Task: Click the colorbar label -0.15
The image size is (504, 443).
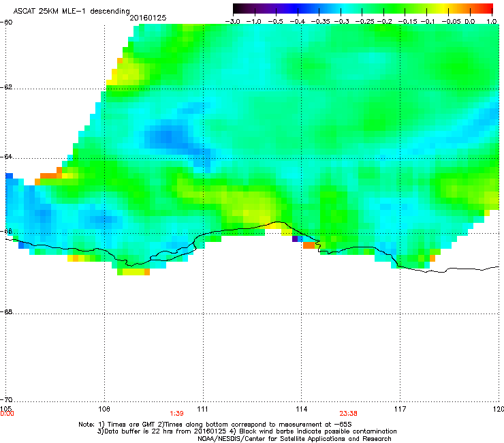Action: pos(407,22)
